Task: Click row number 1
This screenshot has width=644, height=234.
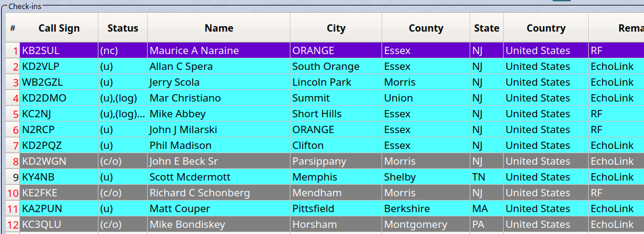Action: (x=13, y=50)
